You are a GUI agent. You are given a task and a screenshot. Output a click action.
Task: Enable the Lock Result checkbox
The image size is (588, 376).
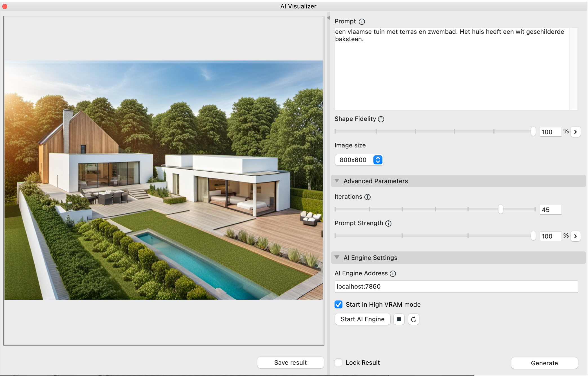point(338,362)
